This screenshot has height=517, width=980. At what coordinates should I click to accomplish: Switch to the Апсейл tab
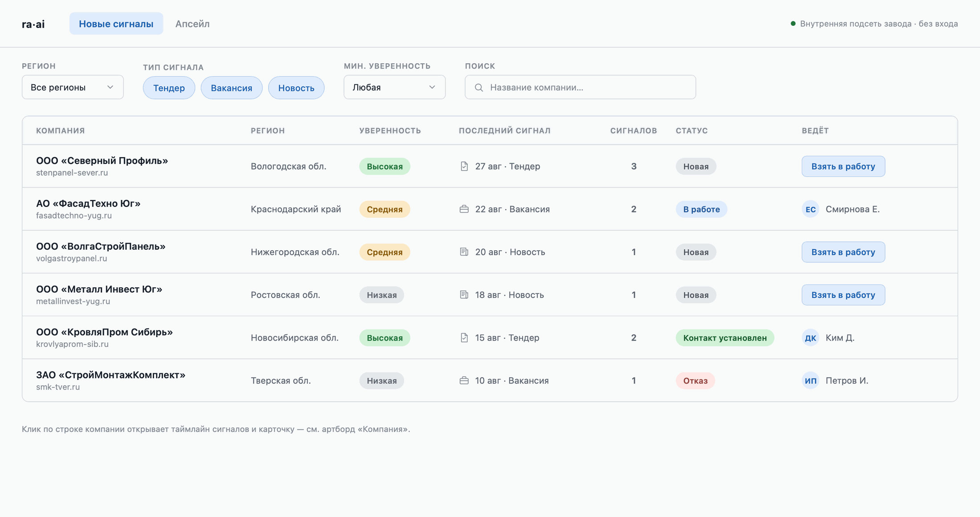192,24
